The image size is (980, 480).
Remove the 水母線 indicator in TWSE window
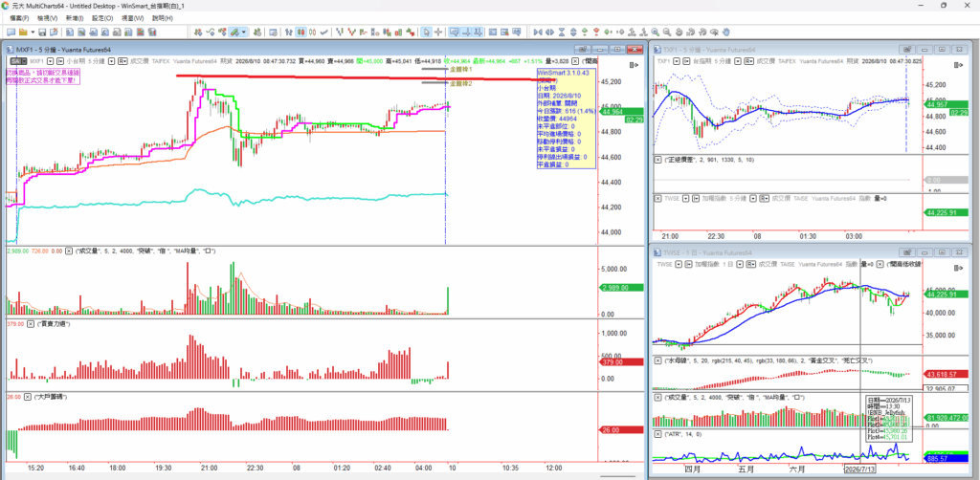pos(657,360)
